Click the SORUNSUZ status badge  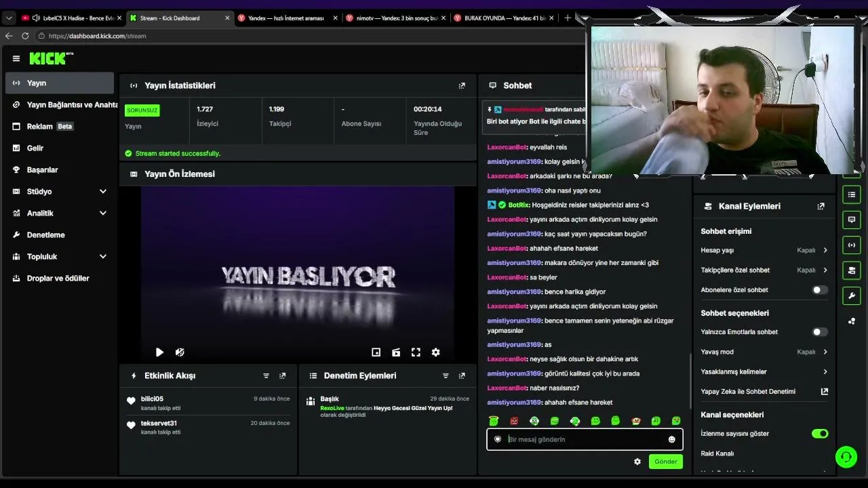pyautogui.click(x=142, y=110)
